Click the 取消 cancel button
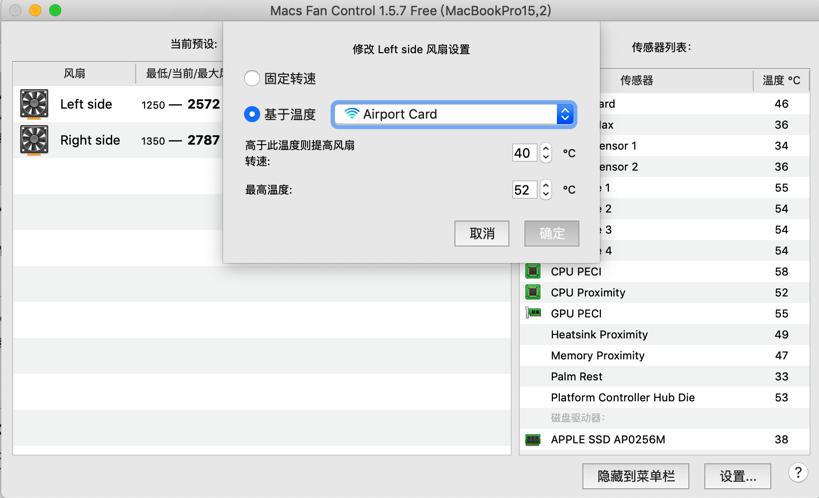The image size is (819, 498). pyautogui.click(x=482, y=233)
